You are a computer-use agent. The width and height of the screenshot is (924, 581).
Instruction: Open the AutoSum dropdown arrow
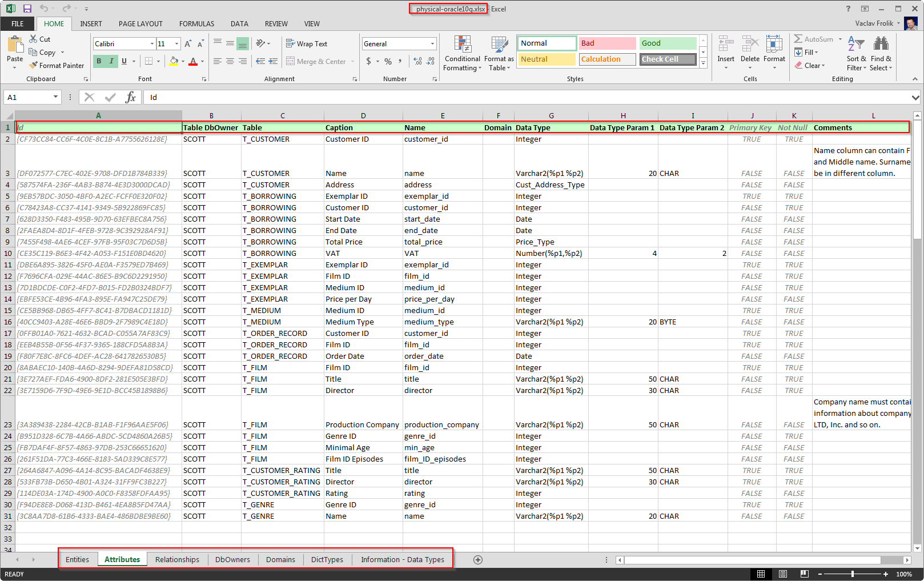(840, 39)
